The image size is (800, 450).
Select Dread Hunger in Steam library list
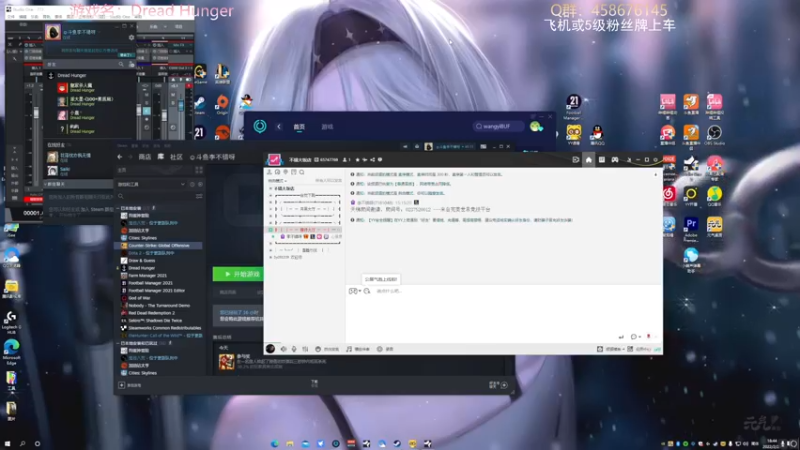pyautogui.click(x=141, y=268)
